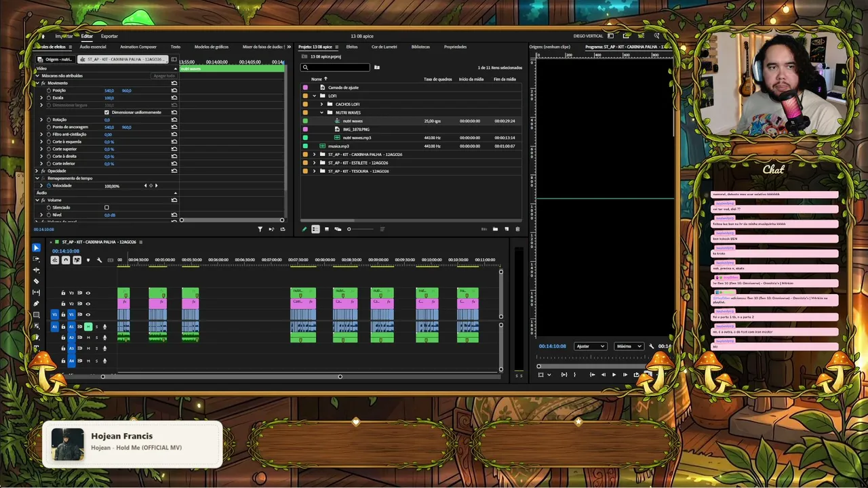The height and width of the screenshot is (488, 868).
Task: Switch Project panel to icon view
Action: (327, 229)
